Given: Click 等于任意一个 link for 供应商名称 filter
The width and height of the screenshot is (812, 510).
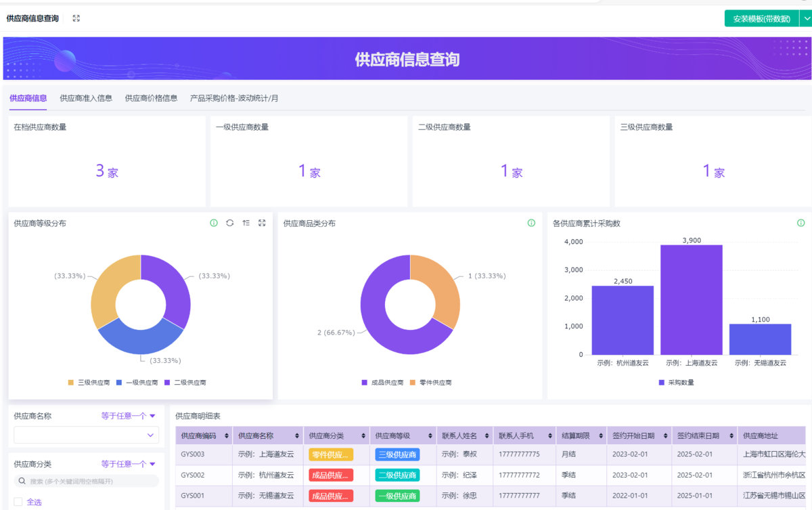Looking at the screenshot, I should 129,416.
